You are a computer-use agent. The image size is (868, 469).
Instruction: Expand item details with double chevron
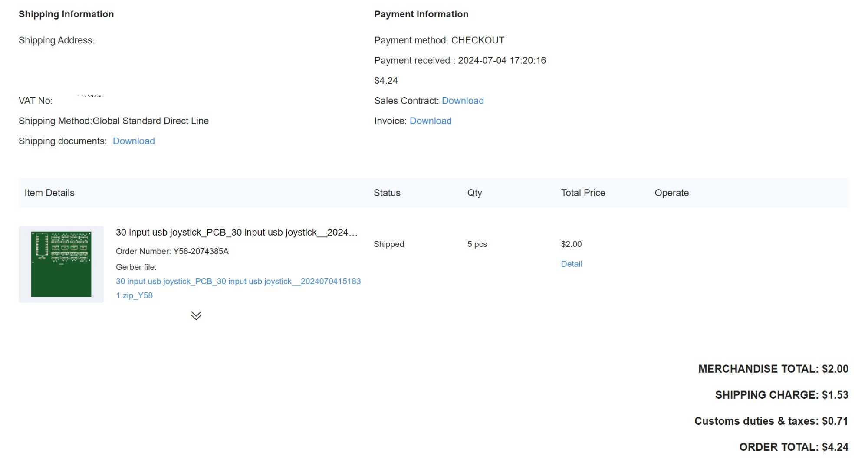pyautogui.click(x=196, y=315)
